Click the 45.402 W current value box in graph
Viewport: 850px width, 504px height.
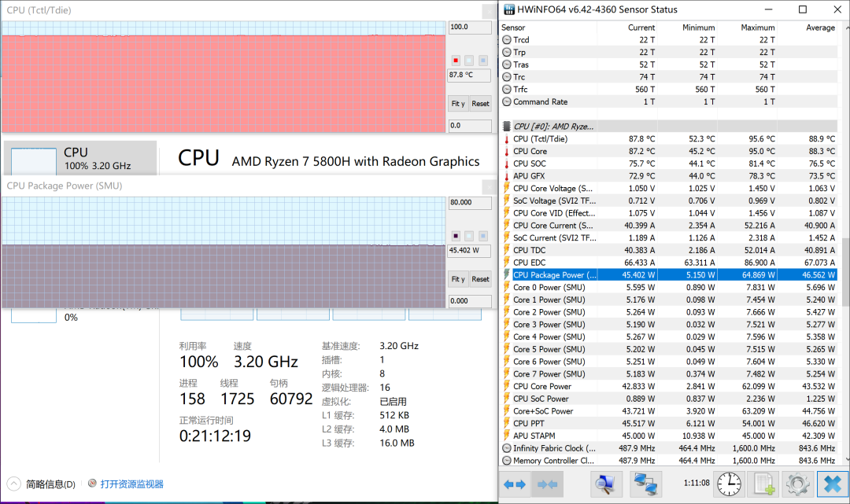(x=469, y=251)
